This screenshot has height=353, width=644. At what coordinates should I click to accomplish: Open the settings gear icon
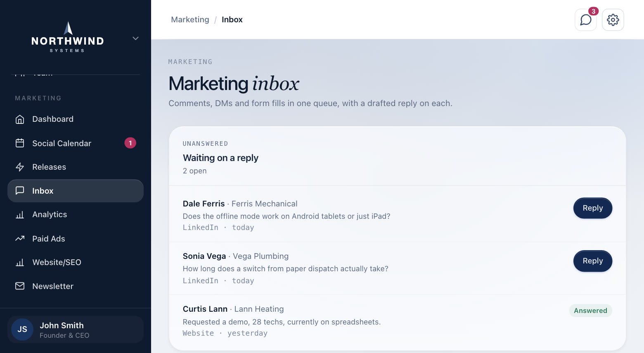(613, 20)
